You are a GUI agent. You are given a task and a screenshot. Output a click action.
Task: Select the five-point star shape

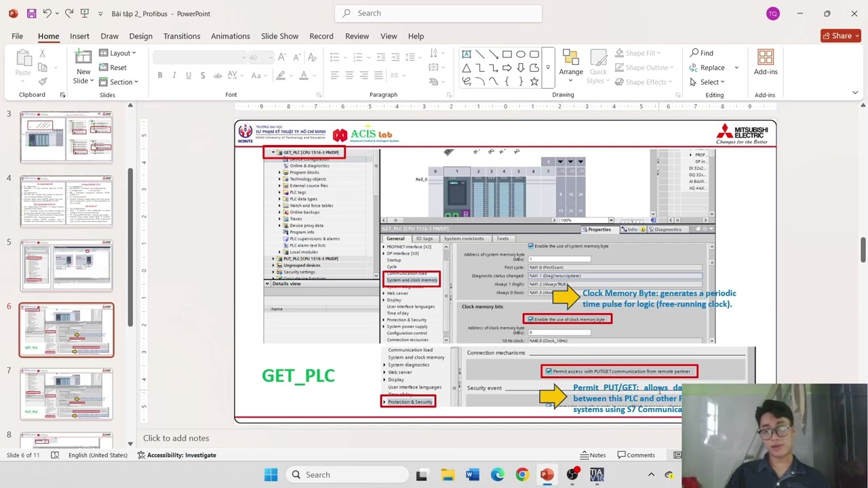[x=534, y=81]
